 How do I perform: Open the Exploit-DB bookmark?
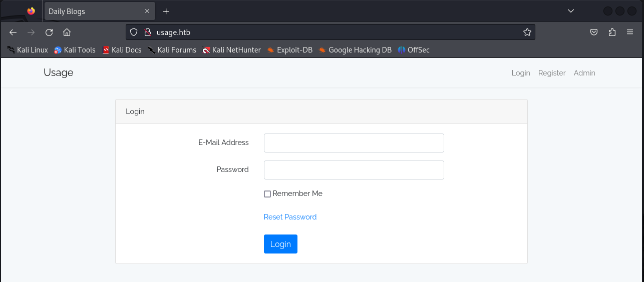289,50
